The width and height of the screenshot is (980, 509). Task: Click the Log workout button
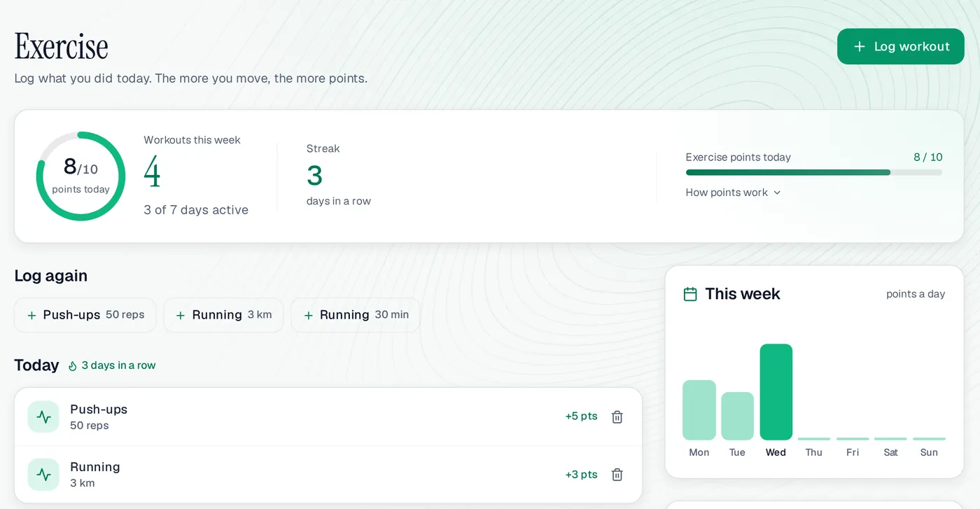tap(900, 46)
